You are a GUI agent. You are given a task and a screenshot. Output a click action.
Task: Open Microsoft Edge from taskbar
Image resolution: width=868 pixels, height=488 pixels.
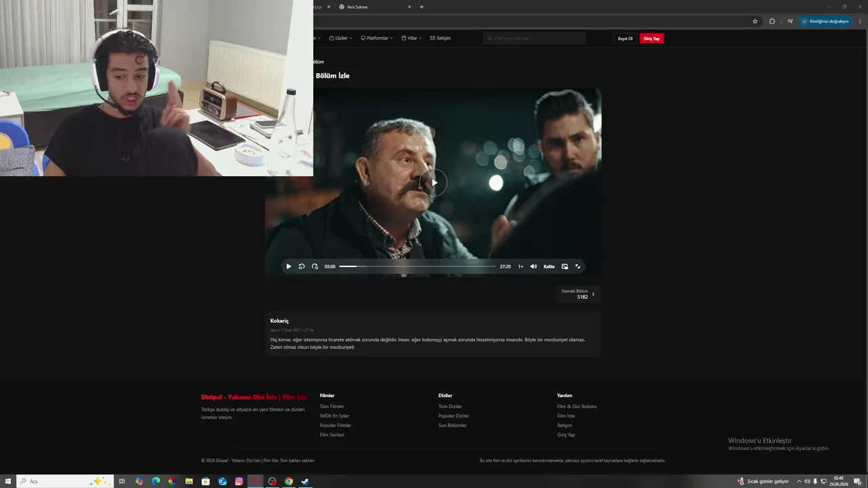click(x=156, y=481)
